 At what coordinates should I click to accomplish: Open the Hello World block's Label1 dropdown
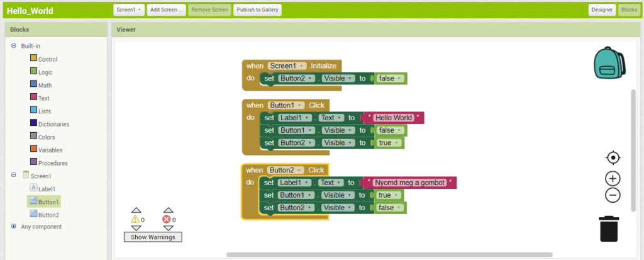coord(294,118)
